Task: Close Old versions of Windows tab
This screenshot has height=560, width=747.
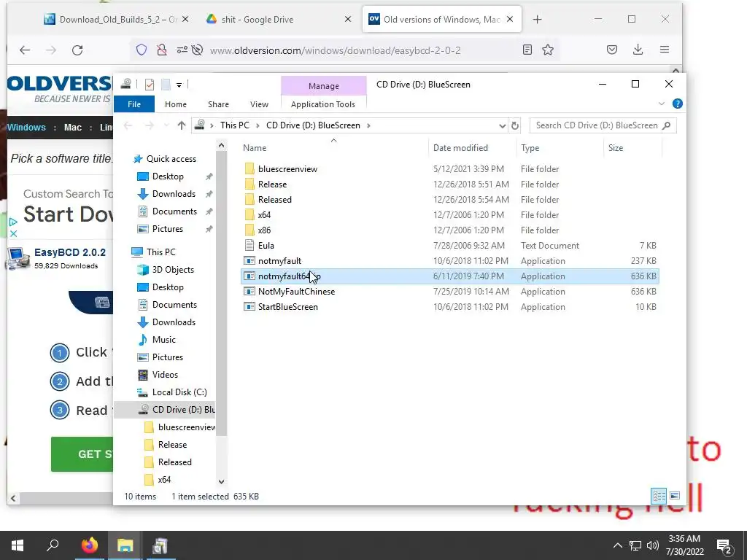Action: coord(510,20)
